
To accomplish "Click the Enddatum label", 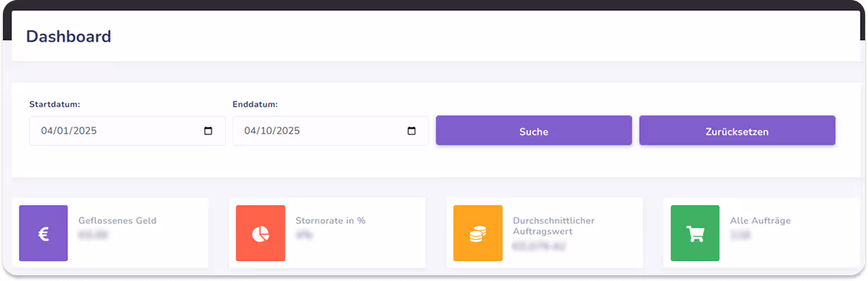I will click(256, 104).
